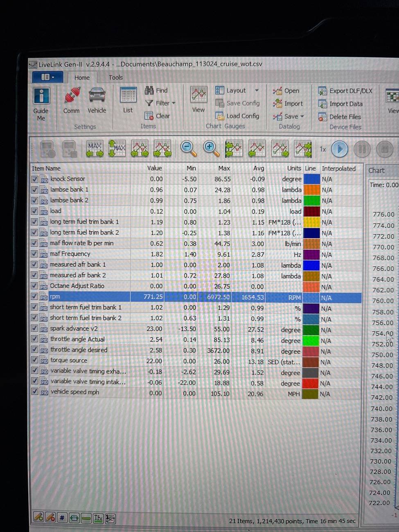Image resolution: width=399 pixels, height=532 pixels.
Task: Zoom out with the minus magnifier
Action: (189, 149)
